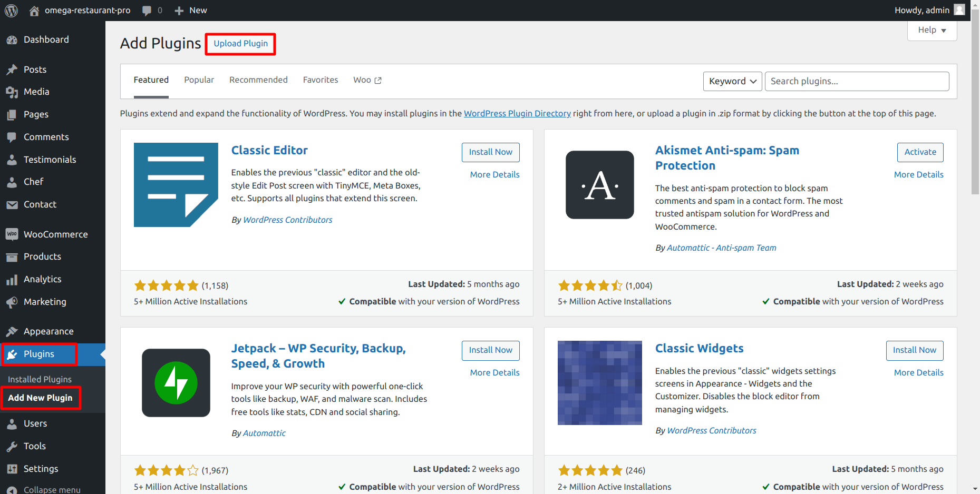Click the comments bubble icon in admin bar
The image size is (980, 494).
tap(147, 11)
